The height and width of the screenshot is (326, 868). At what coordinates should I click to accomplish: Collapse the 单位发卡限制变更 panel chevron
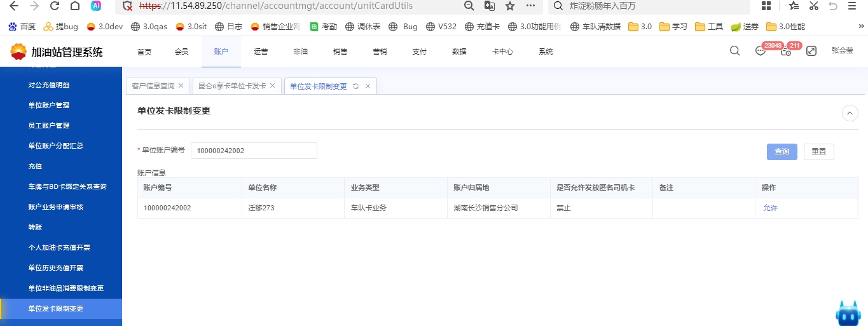pos(850,113)
